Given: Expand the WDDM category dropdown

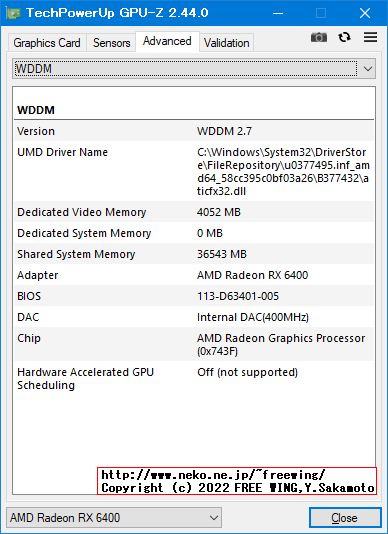Looking at the screenshot, I should coord(194,69).
